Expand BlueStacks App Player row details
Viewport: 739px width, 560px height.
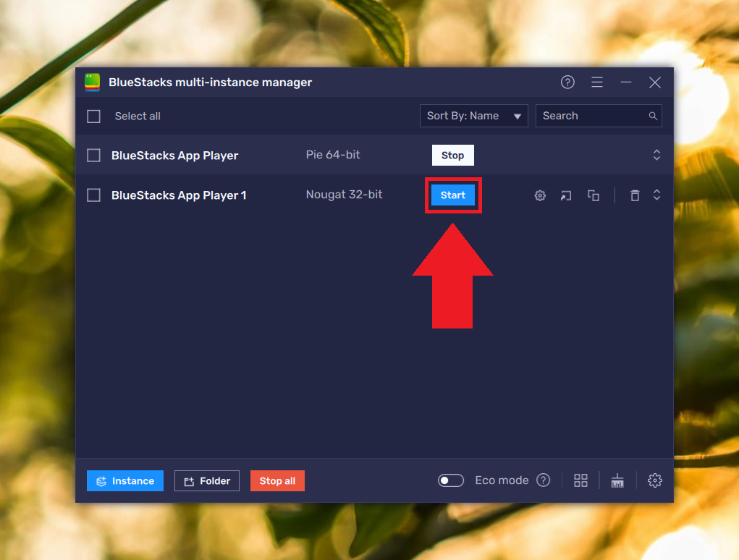[656, 155]
